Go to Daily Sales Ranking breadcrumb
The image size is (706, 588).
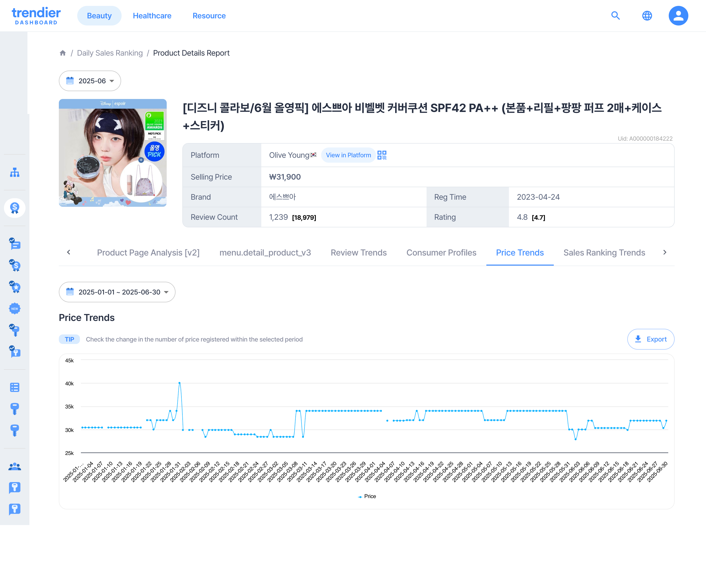click(x=110, y=53)
